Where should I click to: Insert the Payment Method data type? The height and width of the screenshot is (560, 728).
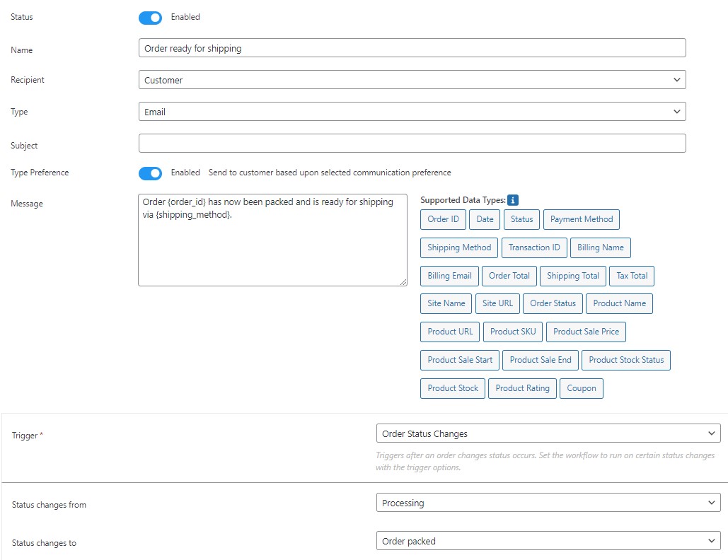coord(581,219)
